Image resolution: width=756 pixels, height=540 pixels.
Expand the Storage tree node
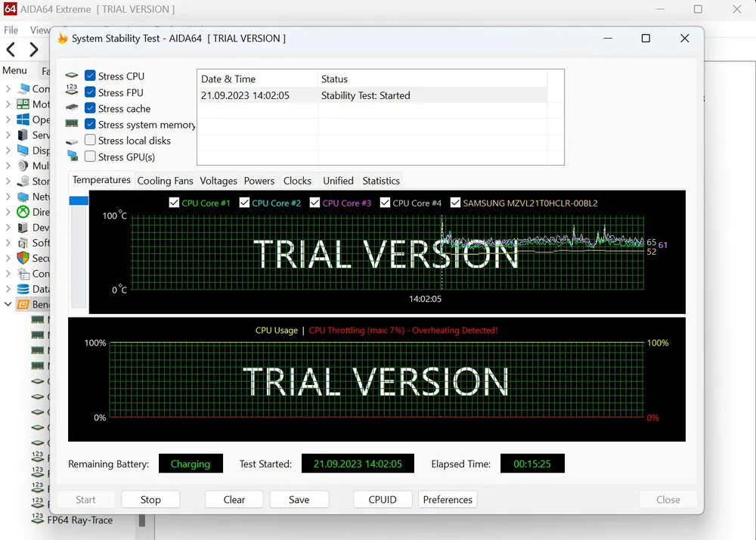(x=8, y=182)
